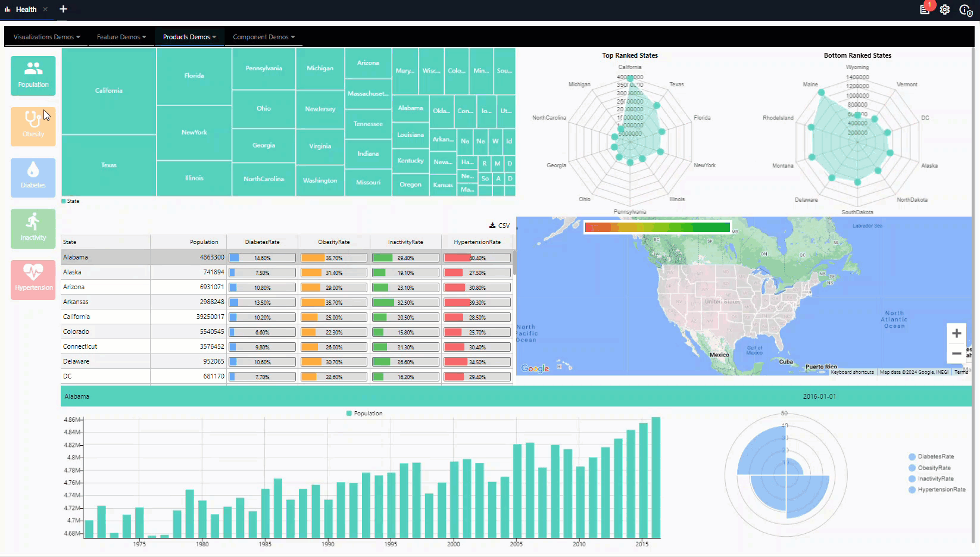Viewport: 980px width, 557px height.
Task: Expand Visualizations Demos dropdown menu
Action: pos(46,37)
